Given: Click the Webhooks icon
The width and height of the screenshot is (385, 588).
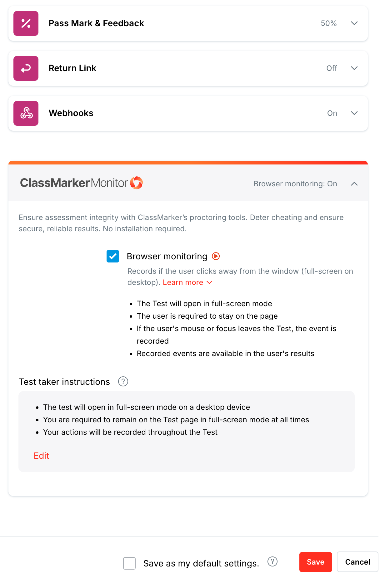Looking at the screenshot, I should tap(26, 113).
